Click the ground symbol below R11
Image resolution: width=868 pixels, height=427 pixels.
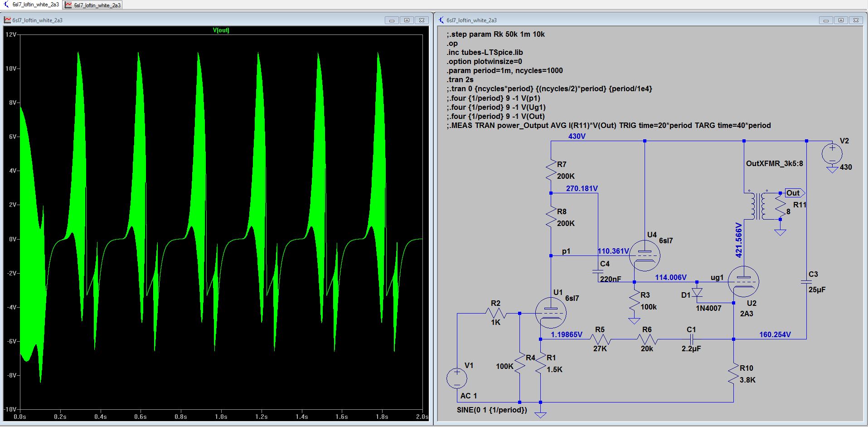(x=780, y=232)
